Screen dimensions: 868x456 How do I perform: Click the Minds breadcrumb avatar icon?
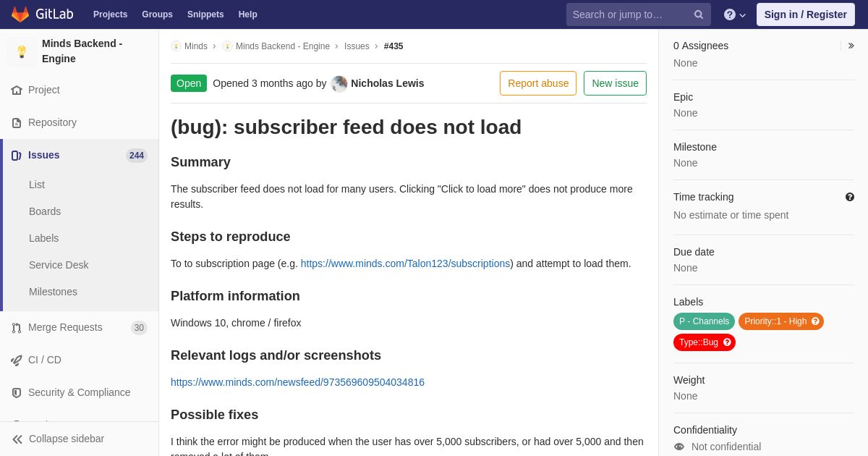(x=176, y=46)
